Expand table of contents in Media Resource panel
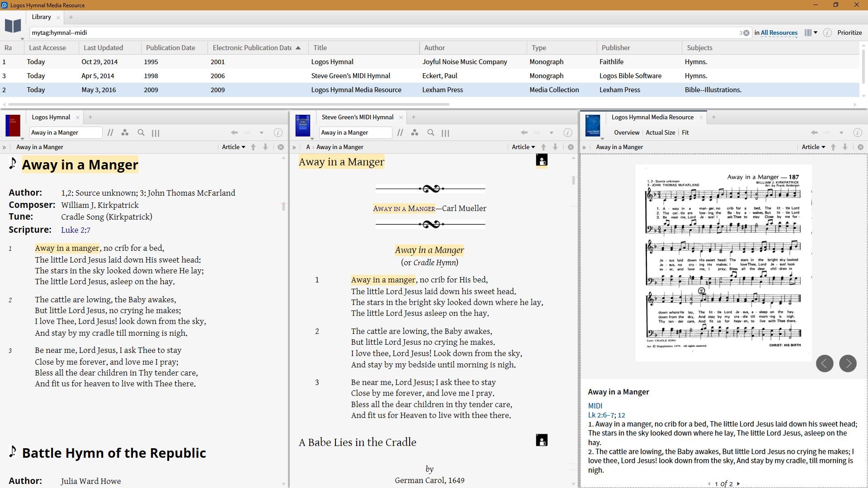 click(584, 147)
